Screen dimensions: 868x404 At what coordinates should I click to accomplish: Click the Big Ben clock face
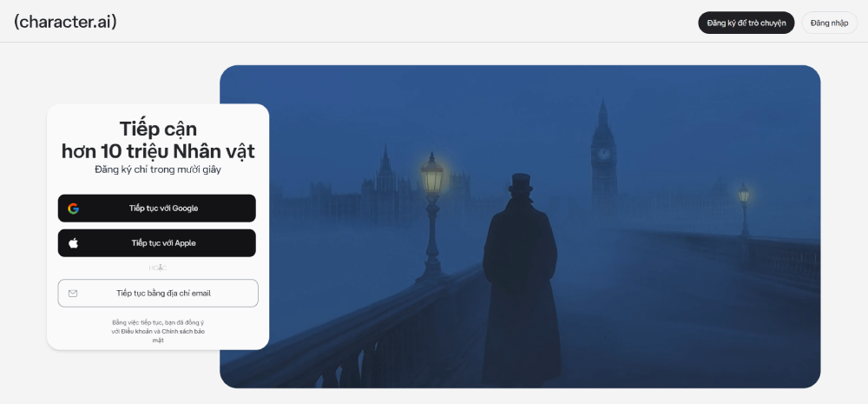click(603, 154)
